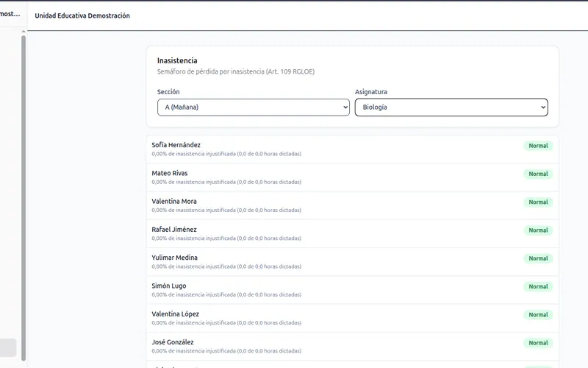Select student row Yulimar Medina
The image size is (588, 368).
353,262
